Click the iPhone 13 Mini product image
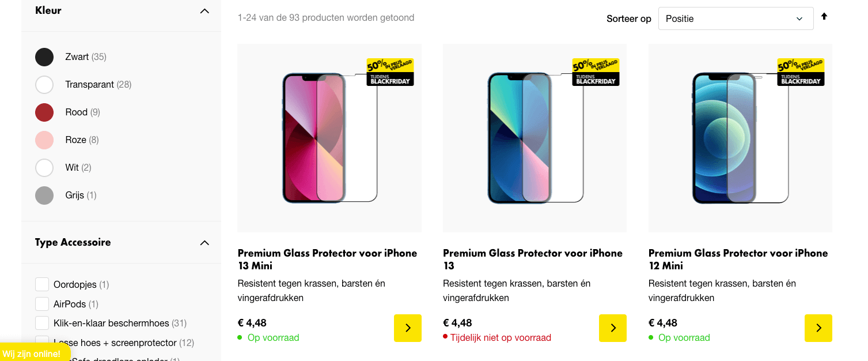 click(329, 138)
